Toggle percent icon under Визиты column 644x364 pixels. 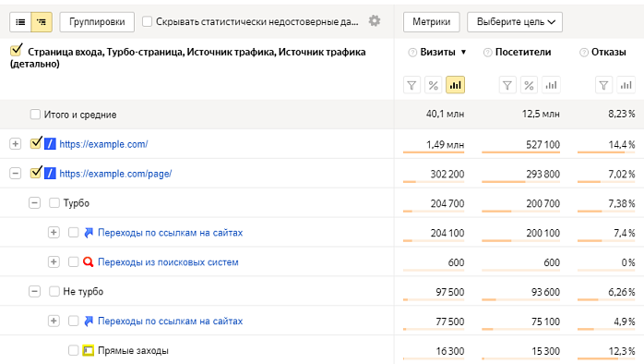(x=434, y=85)
